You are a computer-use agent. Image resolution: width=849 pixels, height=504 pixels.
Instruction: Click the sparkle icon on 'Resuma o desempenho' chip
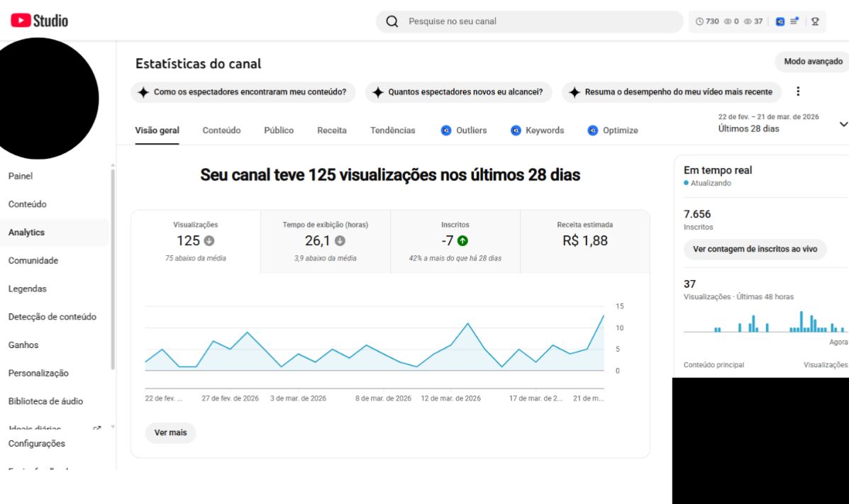pos(575,92)
